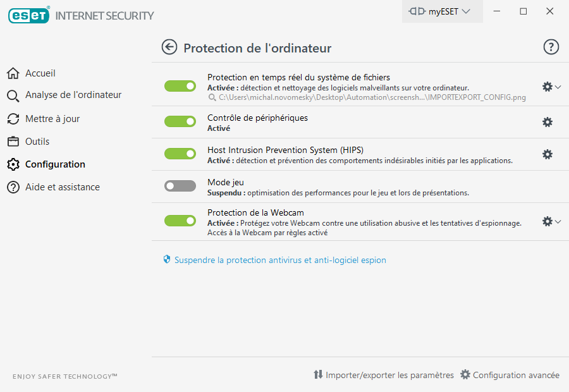Open the myESET dropdown
The width and height of the screenshot is (569, 392).
[442, 11]
